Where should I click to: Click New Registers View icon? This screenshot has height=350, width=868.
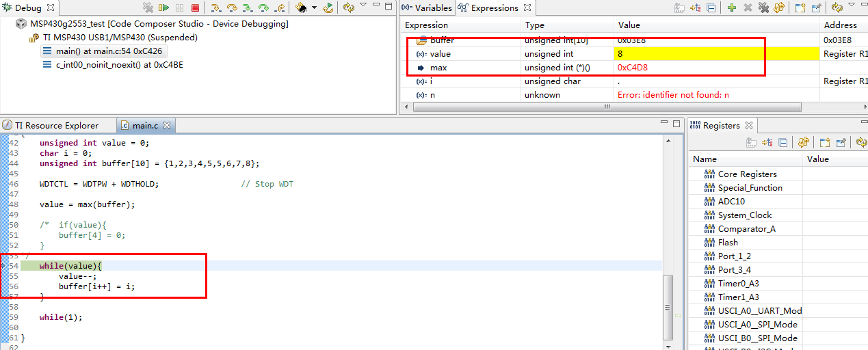click(825, 142)
